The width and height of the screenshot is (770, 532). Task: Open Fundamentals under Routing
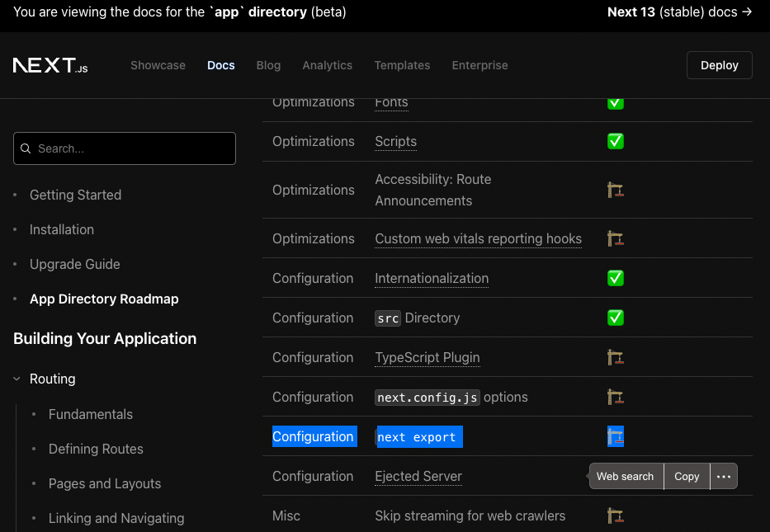pyautogui.click(x=91, y=414)
